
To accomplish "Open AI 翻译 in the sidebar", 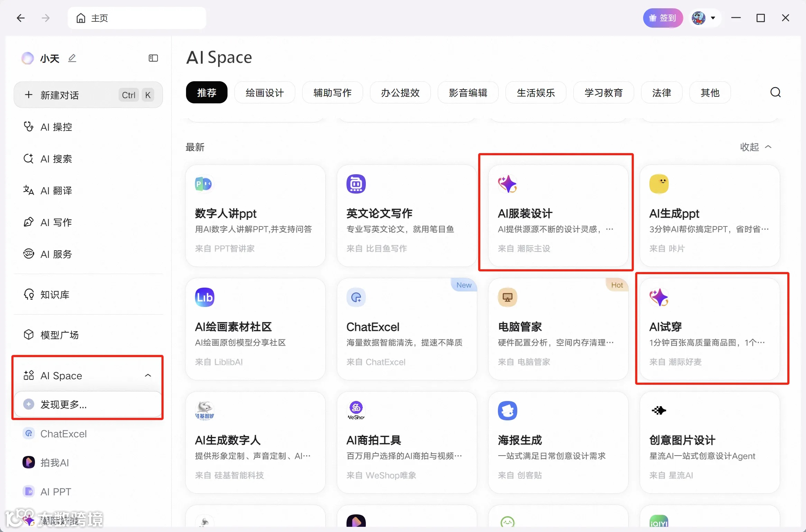I will click(x=56, y=190).
